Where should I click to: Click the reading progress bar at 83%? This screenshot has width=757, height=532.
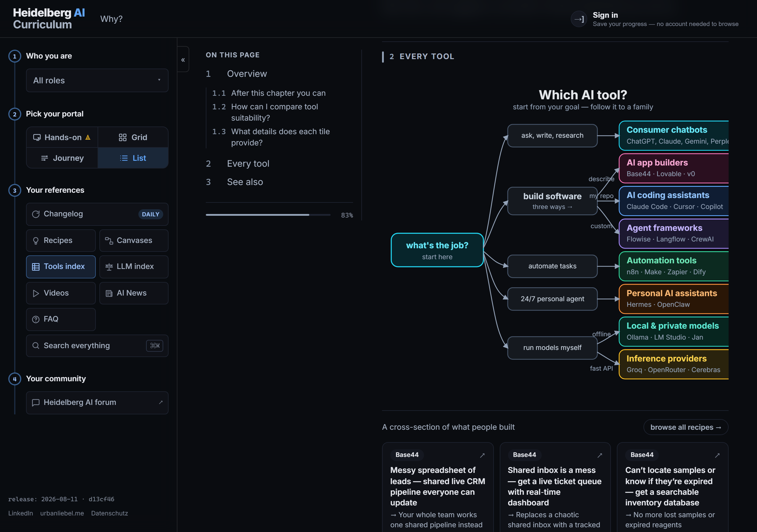268,215
